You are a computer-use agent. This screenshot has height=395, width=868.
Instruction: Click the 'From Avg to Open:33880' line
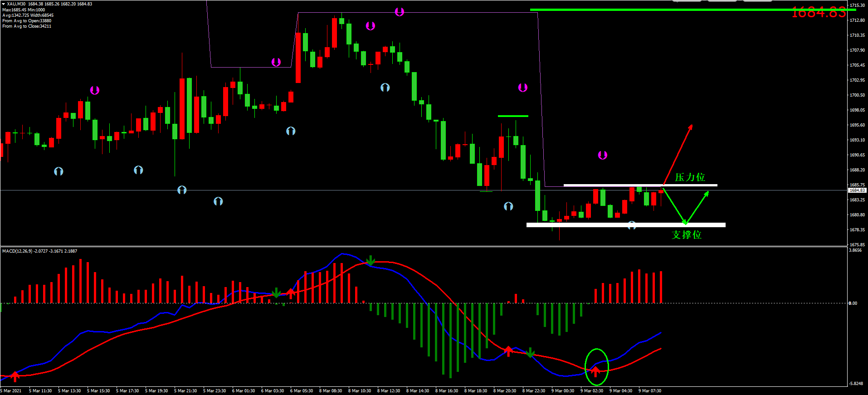pos(27,20)
